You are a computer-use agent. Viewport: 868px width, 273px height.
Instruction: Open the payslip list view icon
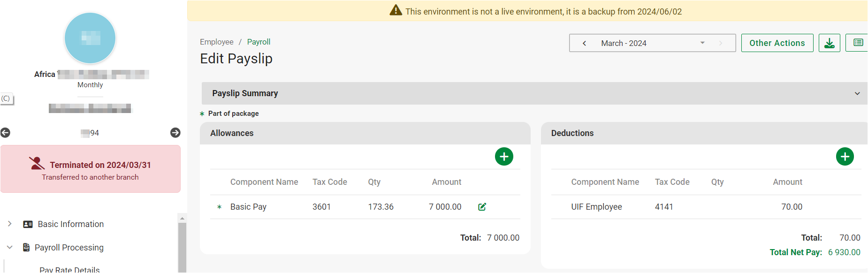coord(858,43)
